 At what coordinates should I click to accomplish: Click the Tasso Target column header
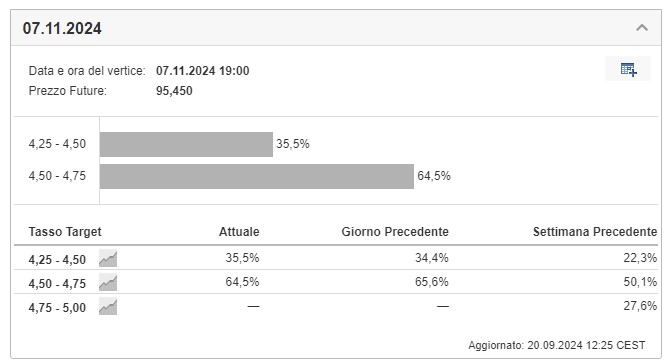click(65, 232)
